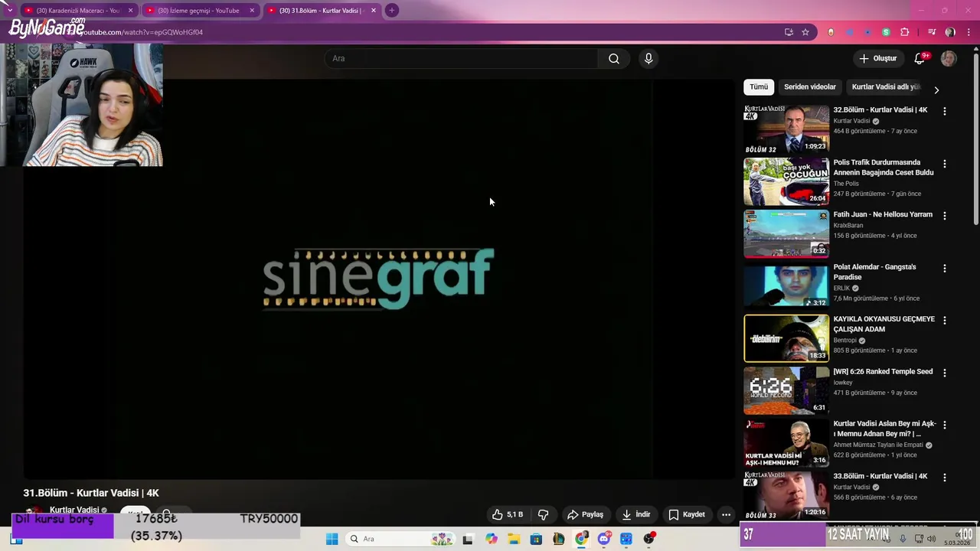Open YouTube account avatar menu
This screenshot has height=551, width=980.
pyautogui.click(x=949, y=59)
